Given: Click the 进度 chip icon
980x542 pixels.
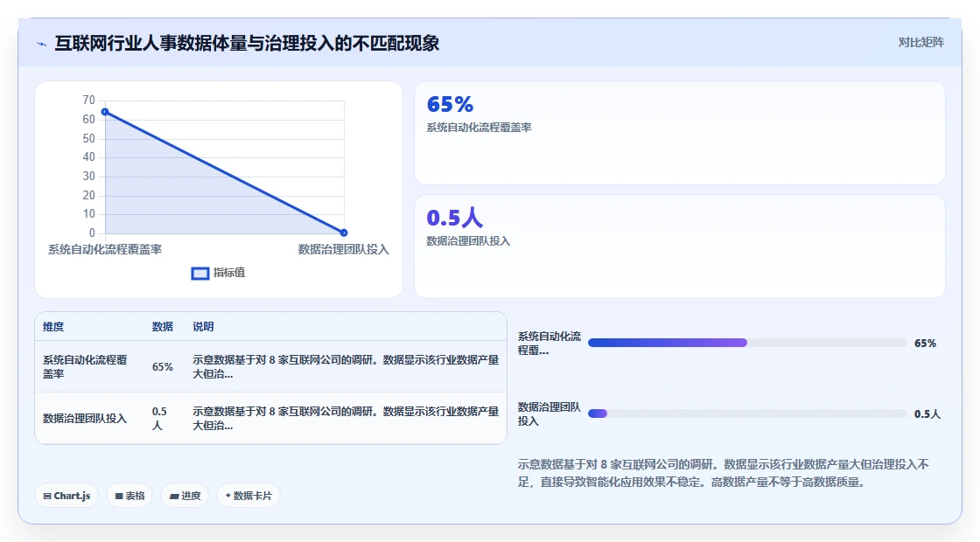Looking at the screenshot, I should [x=174, y=497].
